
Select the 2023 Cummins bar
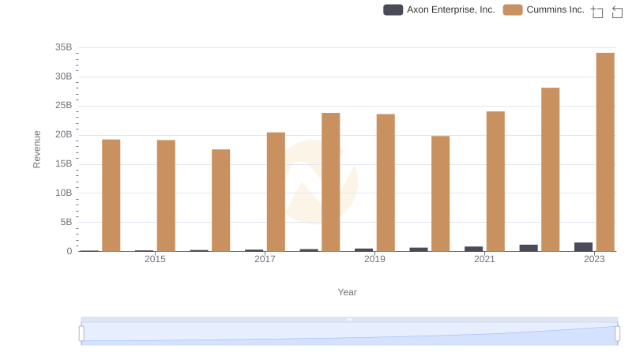pyautogui.click(x=605, y=152)
